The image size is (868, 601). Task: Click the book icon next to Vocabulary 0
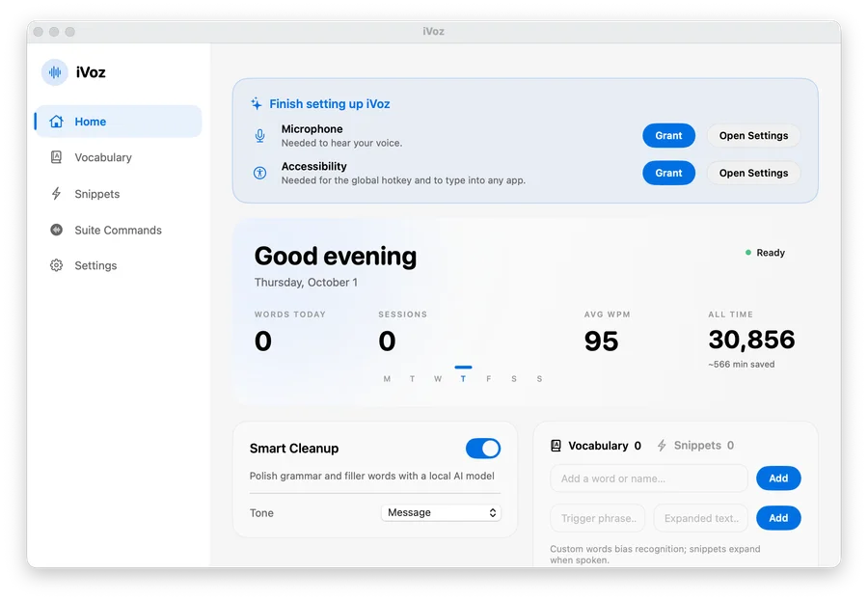[x=556, y=446]
